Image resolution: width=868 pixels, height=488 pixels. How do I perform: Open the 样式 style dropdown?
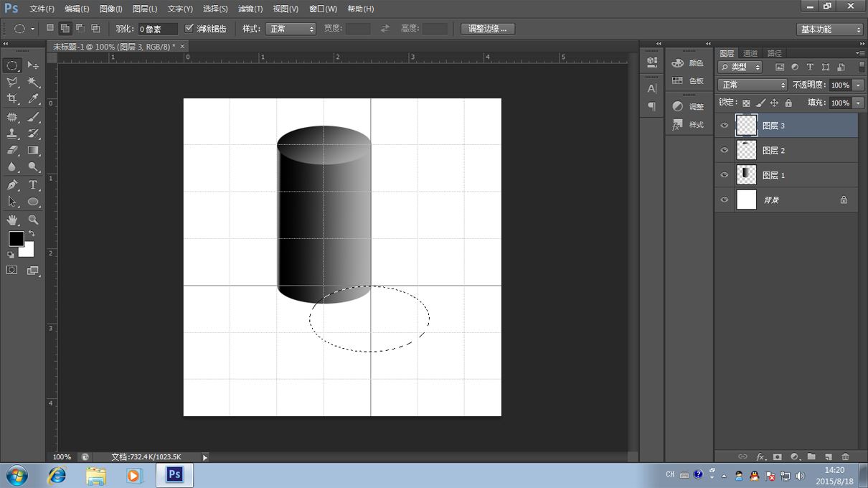pyautogui.click(x=291, y=29)
